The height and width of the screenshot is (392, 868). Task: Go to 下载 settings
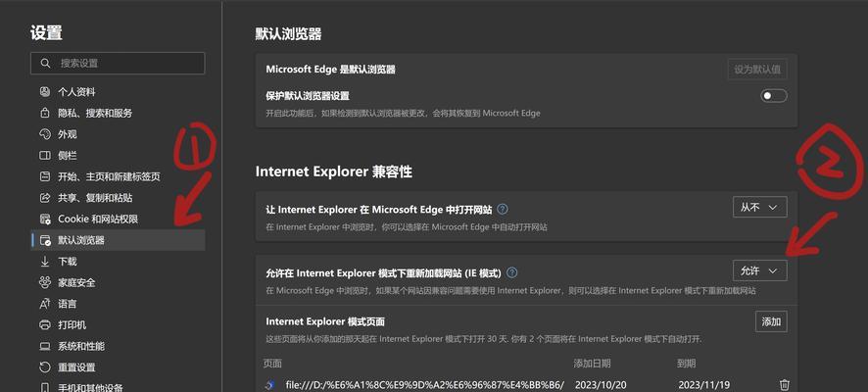pyautogui.click(x=118, y=262)
